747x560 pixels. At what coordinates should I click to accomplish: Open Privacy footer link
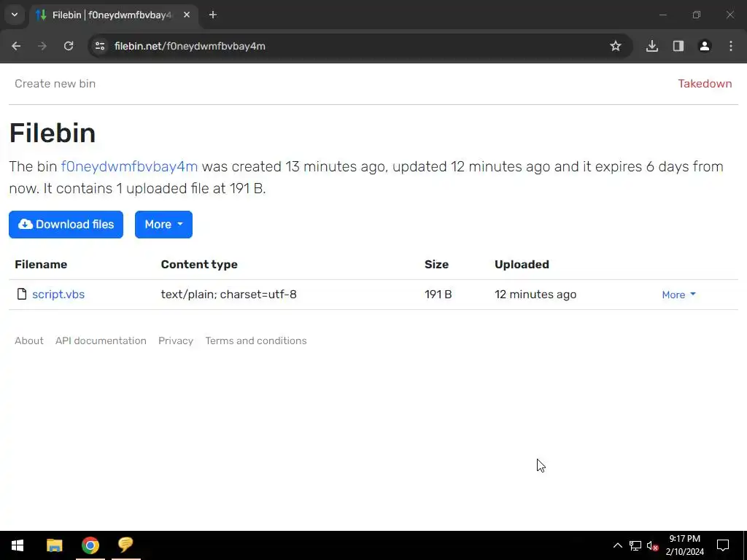176,341
